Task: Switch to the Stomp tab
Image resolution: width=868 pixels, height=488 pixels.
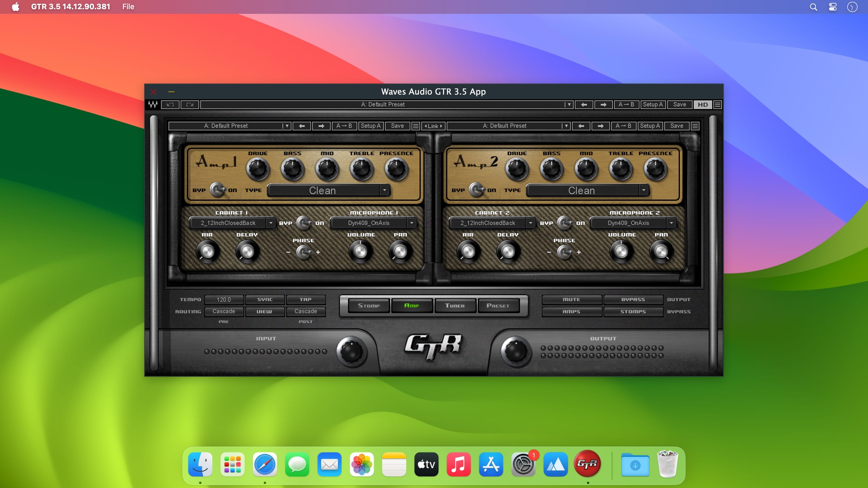Action: (x=368, y=305)
